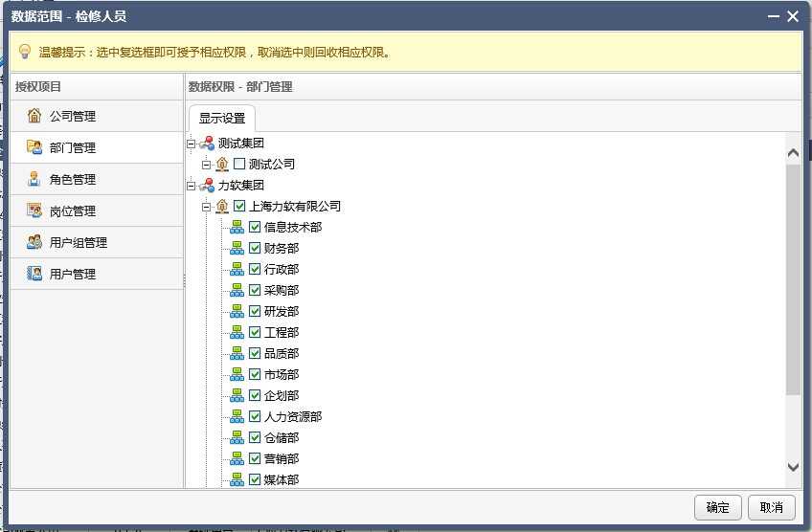Click the 采购部 department icon
The width and height of the screenshot is (812, 532).
tap(237, 290)
